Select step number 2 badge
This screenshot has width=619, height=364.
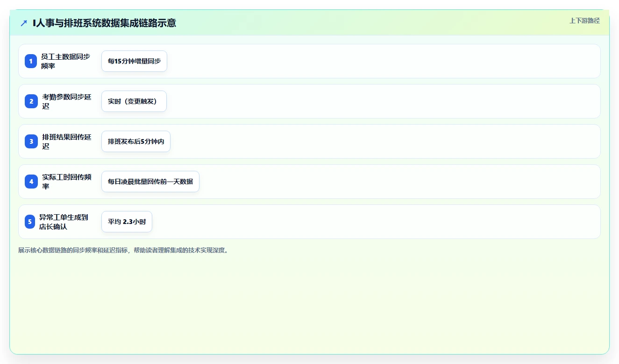coord(31,101)
